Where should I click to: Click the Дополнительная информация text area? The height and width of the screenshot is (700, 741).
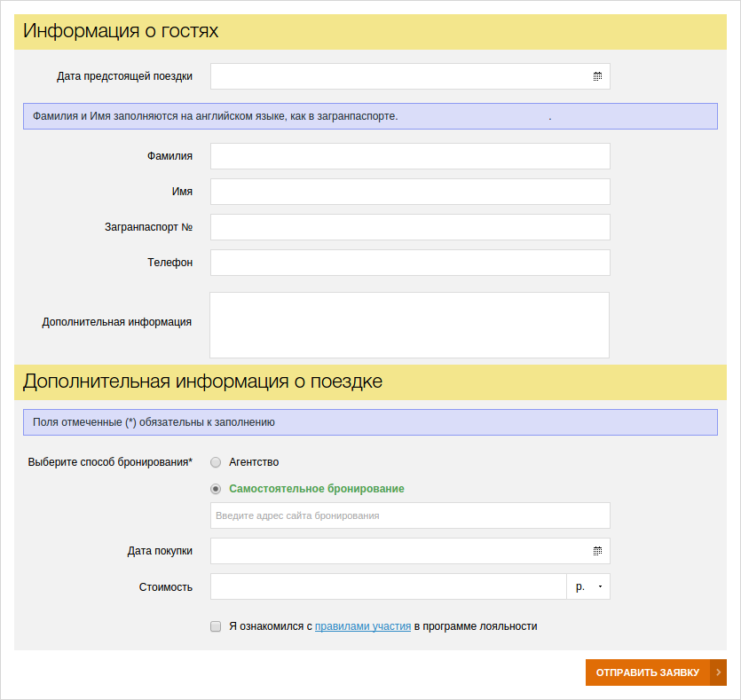click(x=410, y=325)
